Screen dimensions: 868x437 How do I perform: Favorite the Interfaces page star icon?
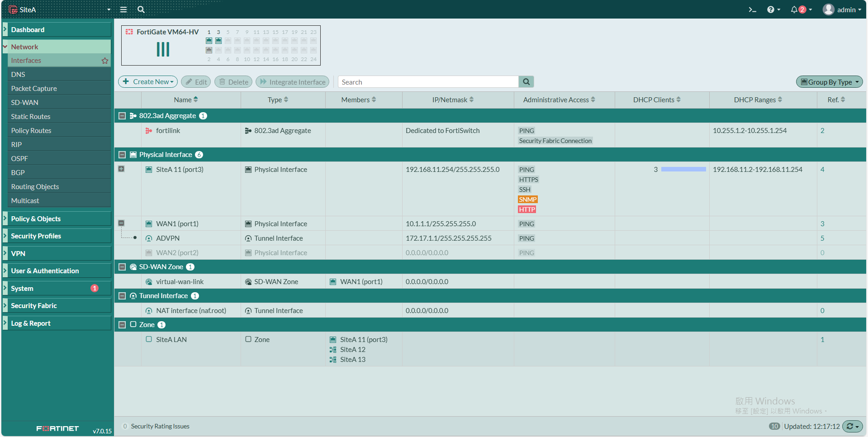[x=105, y=61]
